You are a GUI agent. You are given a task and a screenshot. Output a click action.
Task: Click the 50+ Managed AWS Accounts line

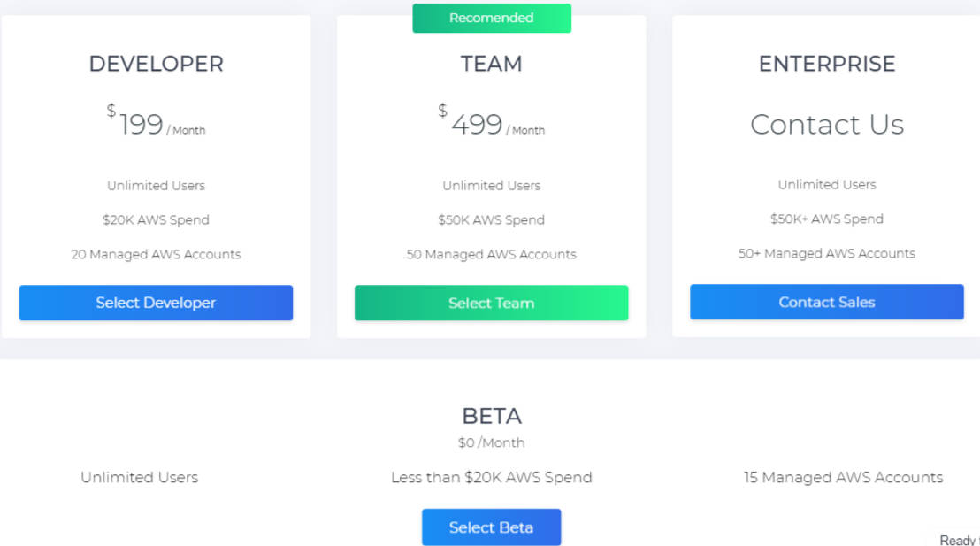pos(826,253)
